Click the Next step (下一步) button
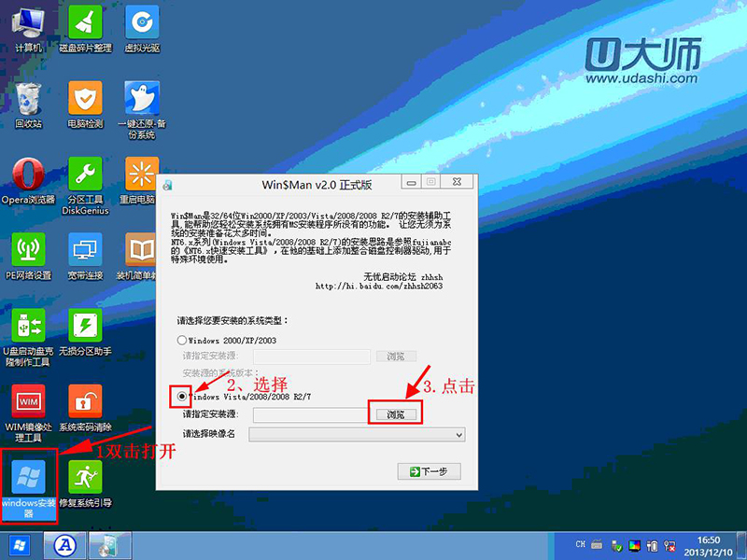The image size is (747, 560). click(x=429, y=471)
